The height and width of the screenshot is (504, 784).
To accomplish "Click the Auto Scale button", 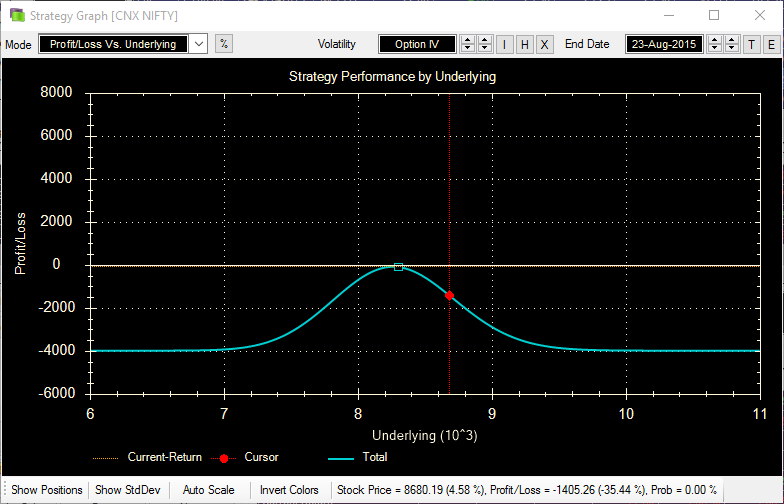I will (x=208, y=490).
